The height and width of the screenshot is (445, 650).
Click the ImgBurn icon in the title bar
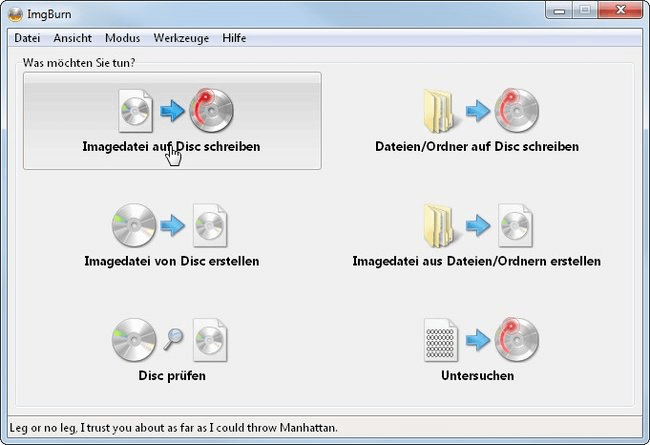(15, 14)
